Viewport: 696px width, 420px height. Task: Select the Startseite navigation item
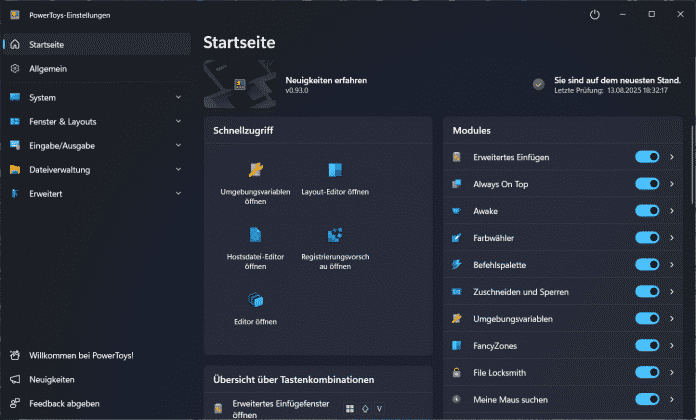[x=49, y=45]
